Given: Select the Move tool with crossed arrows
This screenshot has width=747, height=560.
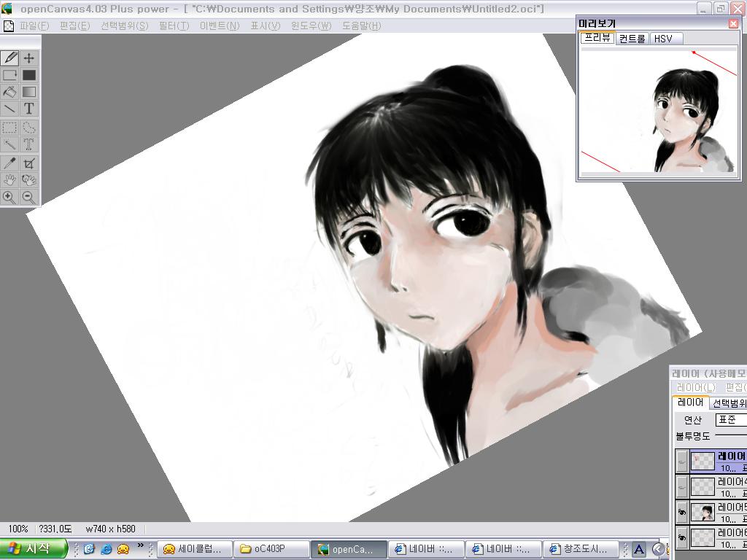Looking at the screenshot, I should (29, 58).
